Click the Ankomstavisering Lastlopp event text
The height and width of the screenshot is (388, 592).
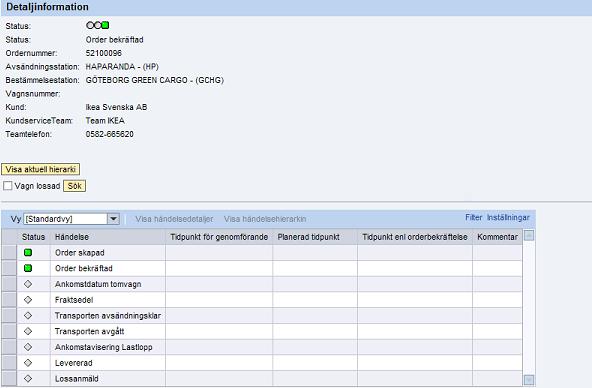click(x=104, y=347)
